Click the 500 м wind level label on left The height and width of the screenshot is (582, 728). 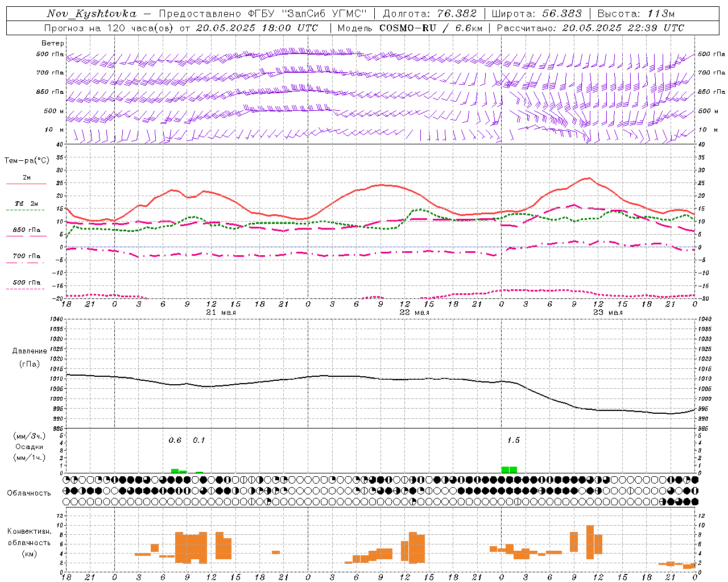pos(54,111)
